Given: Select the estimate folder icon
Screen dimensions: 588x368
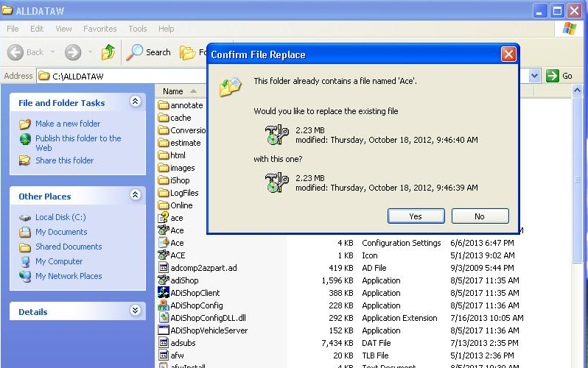Looking at the screenshot, I should [164, 143].
